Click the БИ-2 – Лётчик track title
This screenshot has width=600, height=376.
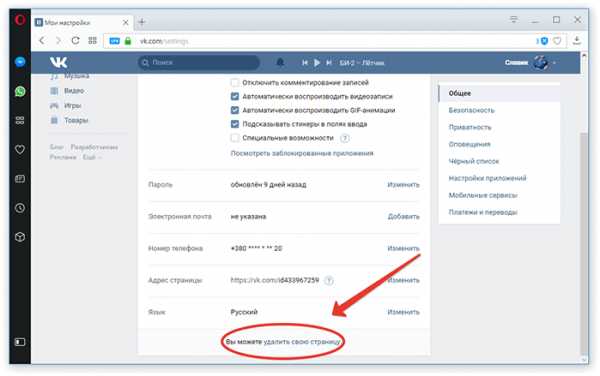coord(362,63)
